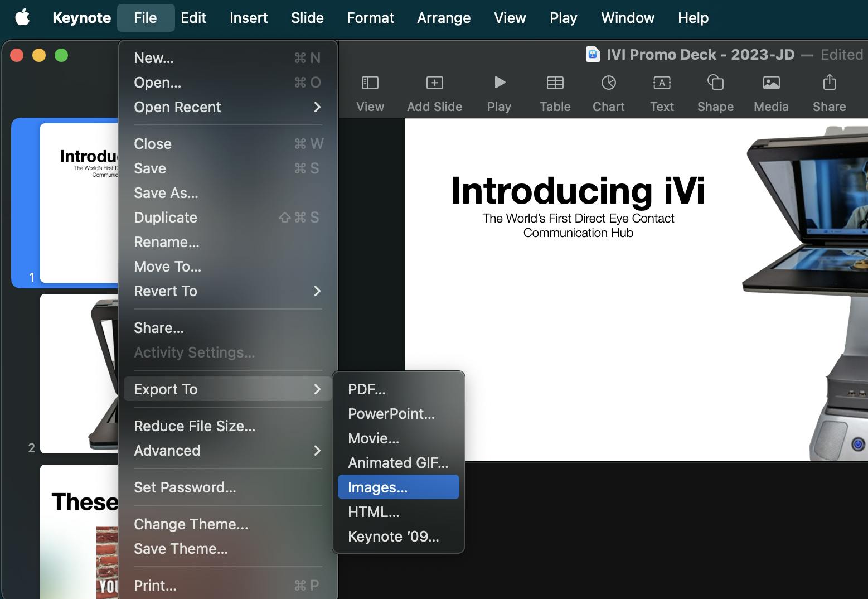The height and width of the screenshot is (599, 868).
Task: Choose Set Password...
Action: (x=227, y=487)
